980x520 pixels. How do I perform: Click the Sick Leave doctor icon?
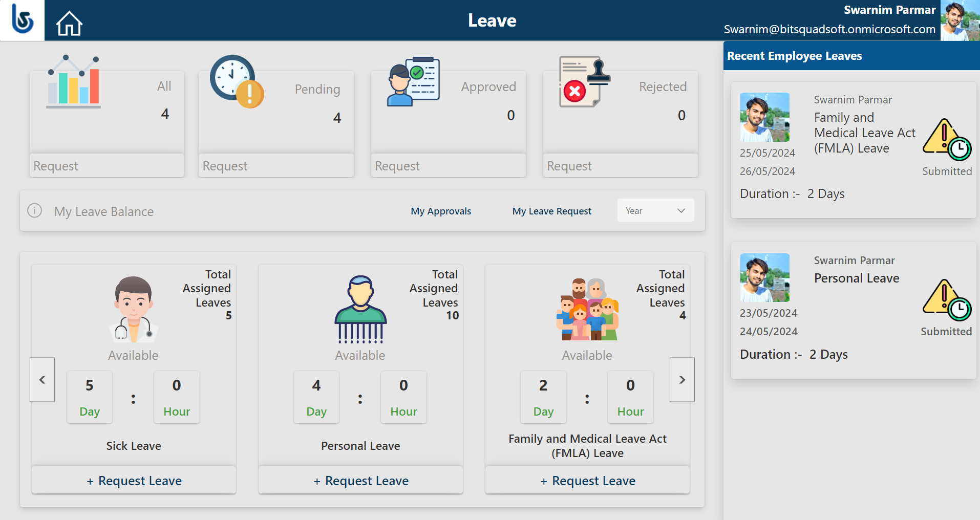coord(134,309)
